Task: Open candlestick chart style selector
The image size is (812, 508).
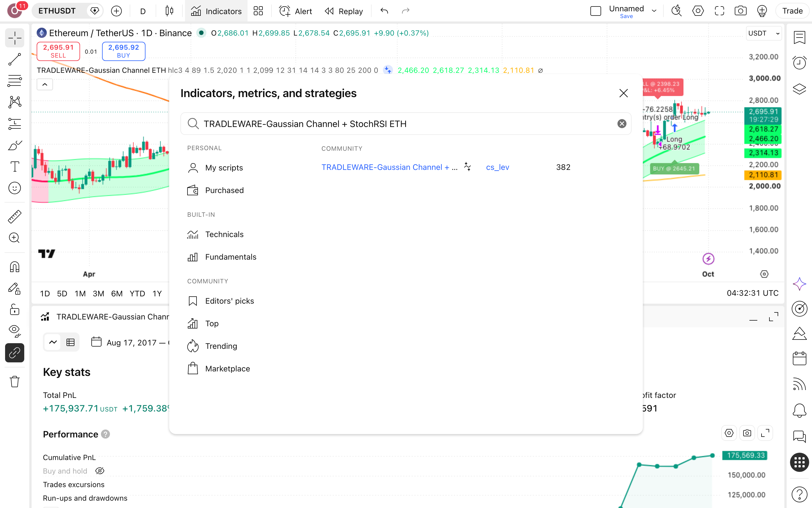Action: coord(169,11)
